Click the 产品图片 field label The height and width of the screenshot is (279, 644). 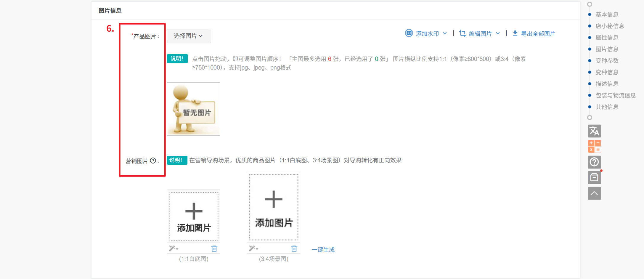tap(145, 36)
